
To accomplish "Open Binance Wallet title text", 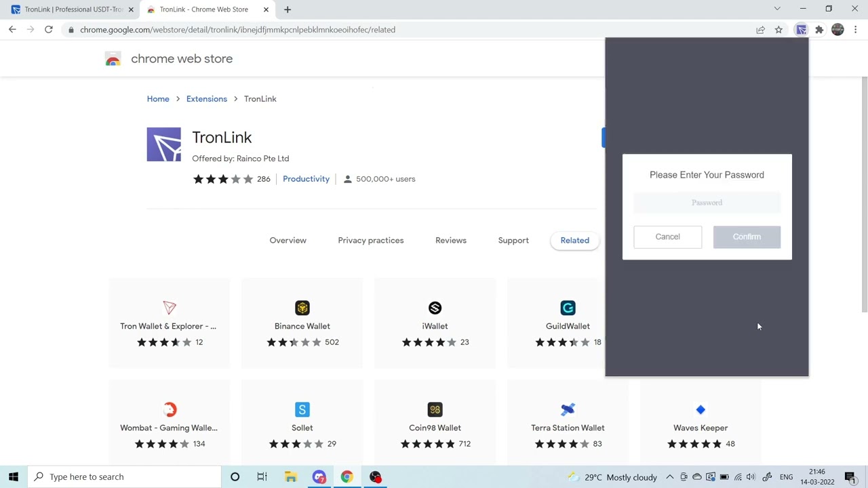I will click(x=302, y=326).
